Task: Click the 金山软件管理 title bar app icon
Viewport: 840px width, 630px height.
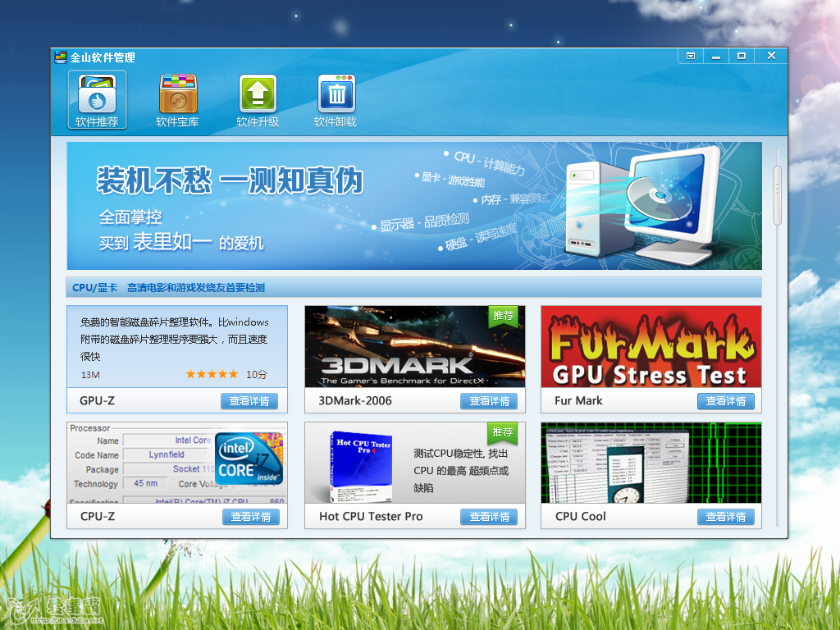Action: (x=61, y=57)
